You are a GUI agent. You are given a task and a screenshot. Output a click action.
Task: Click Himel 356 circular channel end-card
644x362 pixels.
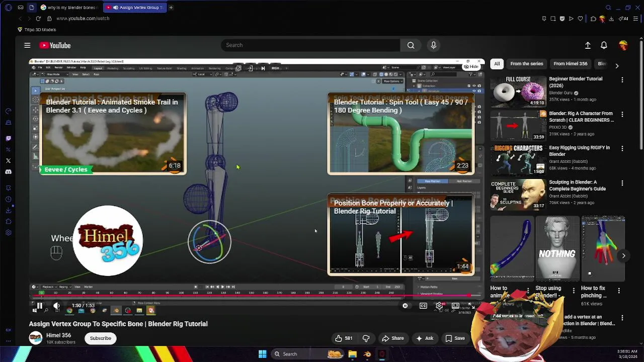coord(108,240)
